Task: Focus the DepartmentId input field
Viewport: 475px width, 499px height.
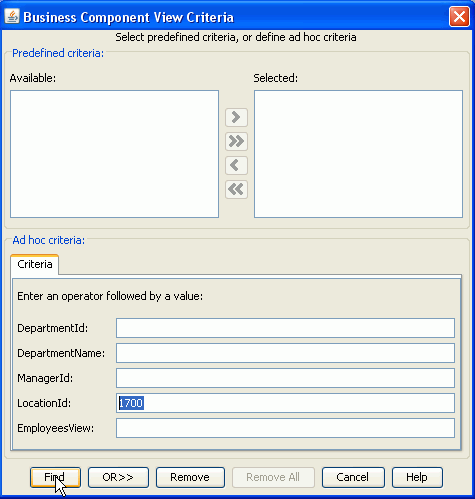Action: pyautogui.click(x=285, y=328)
